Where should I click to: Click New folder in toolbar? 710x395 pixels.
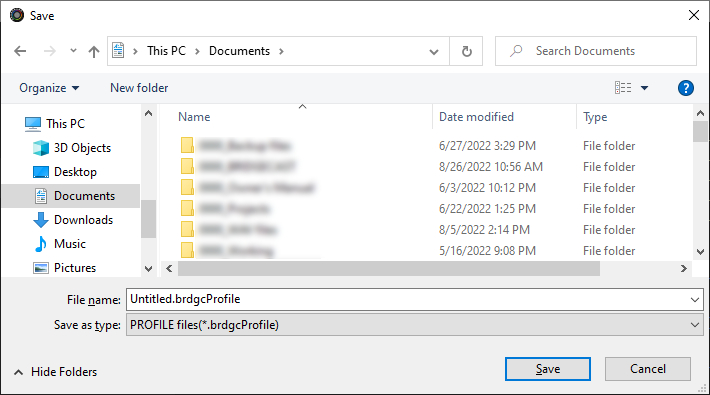[139, 88]
